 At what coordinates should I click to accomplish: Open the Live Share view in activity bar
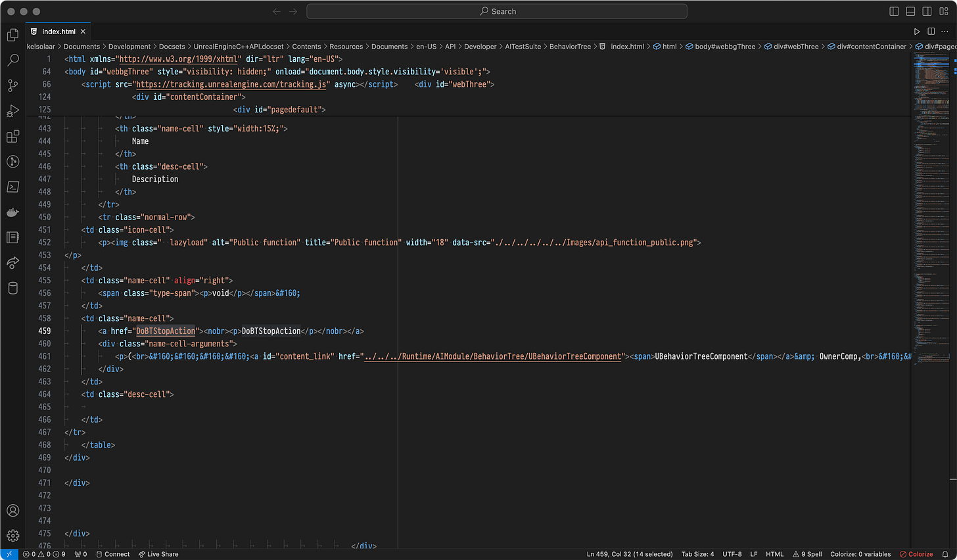click(x=12, y=263)
